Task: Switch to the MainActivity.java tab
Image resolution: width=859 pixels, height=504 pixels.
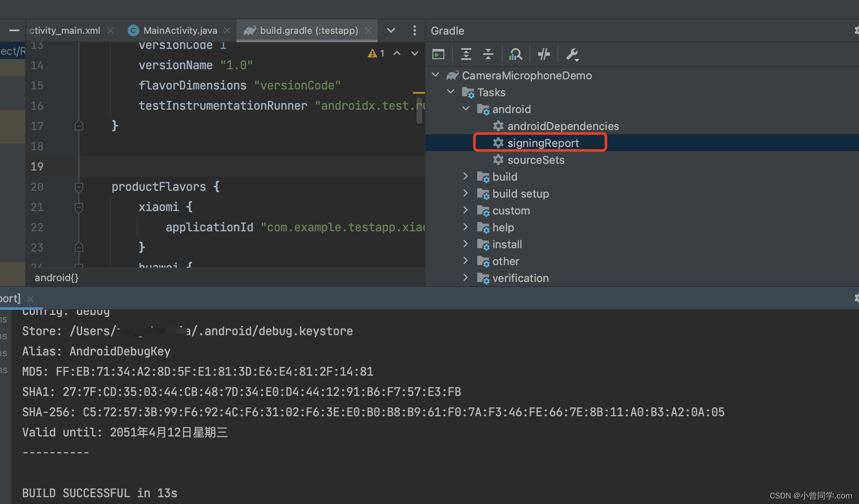Action: tap(180, 30)
